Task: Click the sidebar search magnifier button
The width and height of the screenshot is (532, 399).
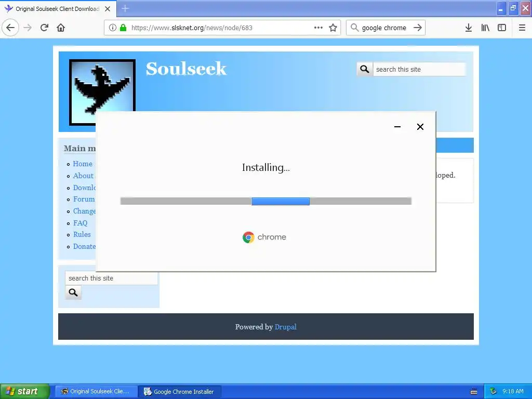Action: (73, 292)
